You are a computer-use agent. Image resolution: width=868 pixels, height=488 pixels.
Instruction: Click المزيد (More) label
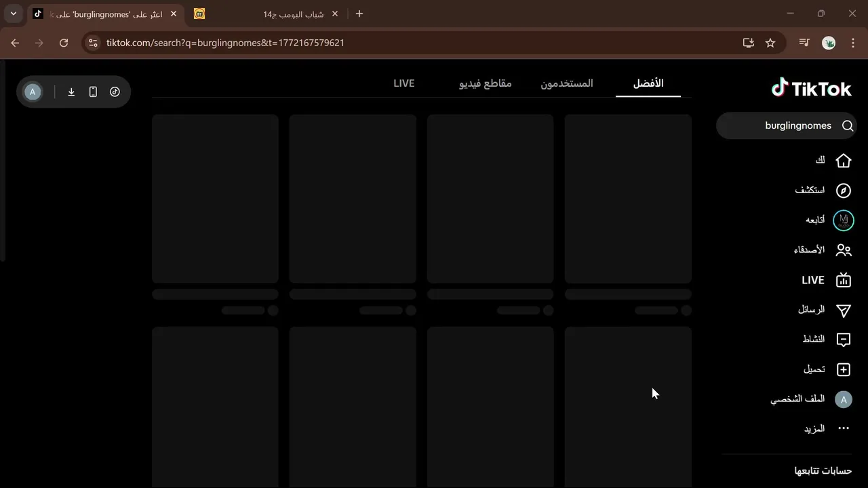click(814, 428)
